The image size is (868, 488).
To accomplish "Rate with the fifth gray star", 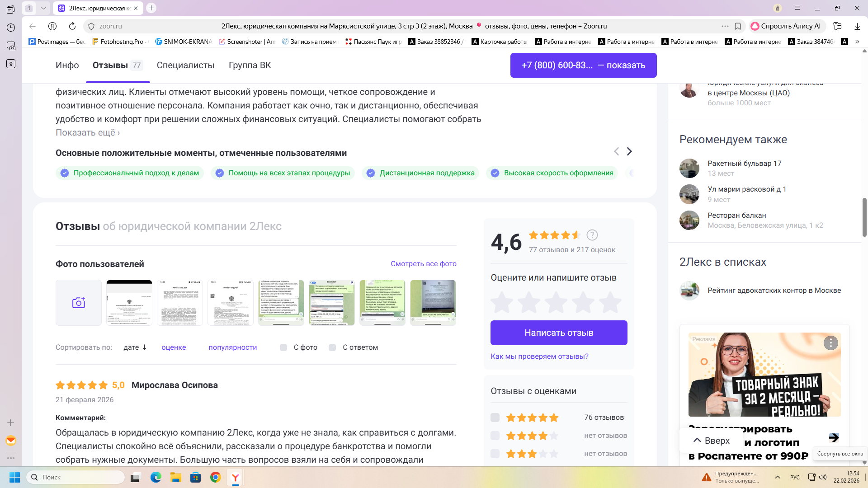I will point(610,302).
